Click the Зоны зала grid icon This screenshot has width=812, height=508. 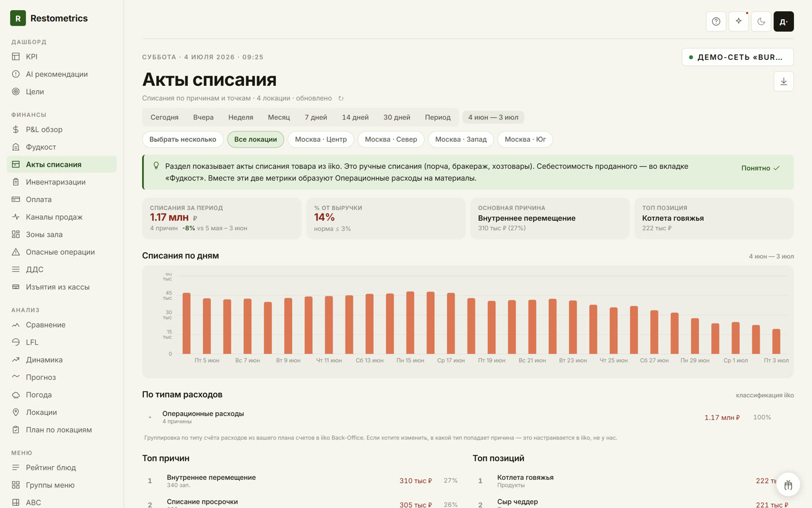coord(16,234)
